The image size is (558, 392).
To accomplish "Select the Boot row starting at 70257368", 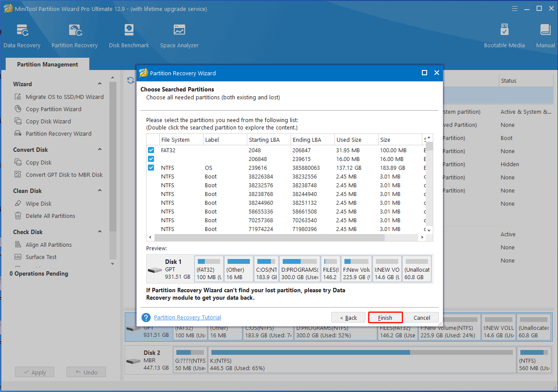I will click(x=286, y=220).
